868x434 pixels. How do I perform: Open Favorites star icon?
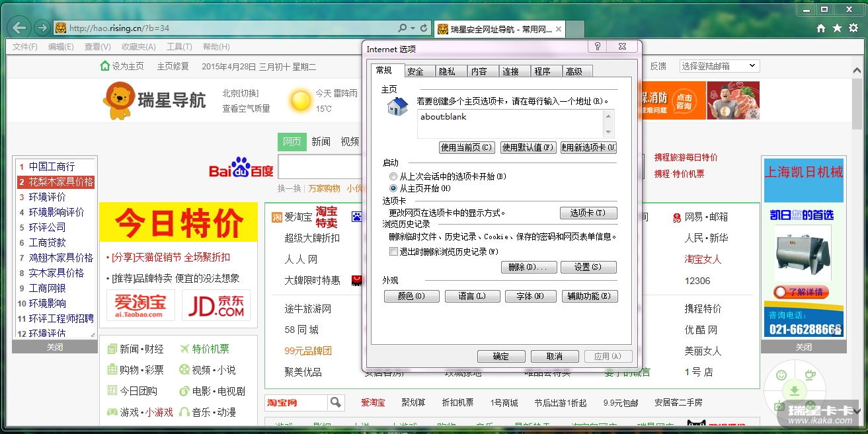pyautogui.click(x=837, y=28)
